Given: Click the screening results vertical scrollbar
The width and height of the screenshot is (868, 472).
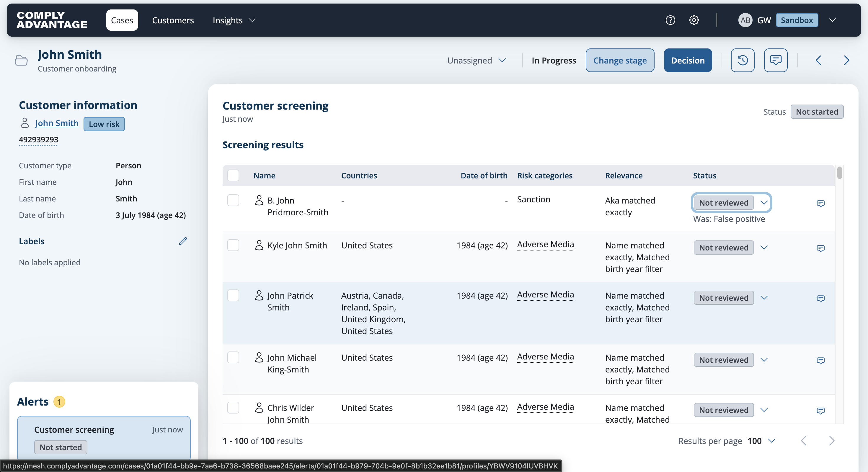Looking at the screenshot, I should pos(839,173).
